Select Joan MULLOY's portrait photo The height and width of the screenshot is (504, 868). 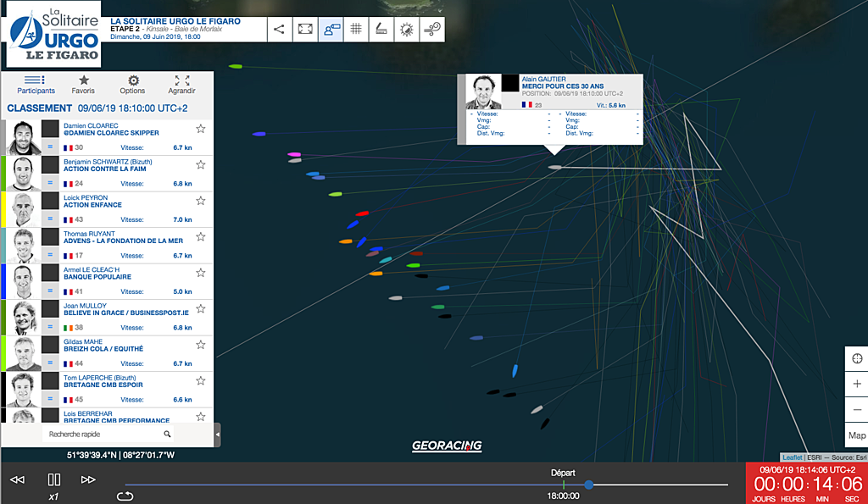click(23, 318)
